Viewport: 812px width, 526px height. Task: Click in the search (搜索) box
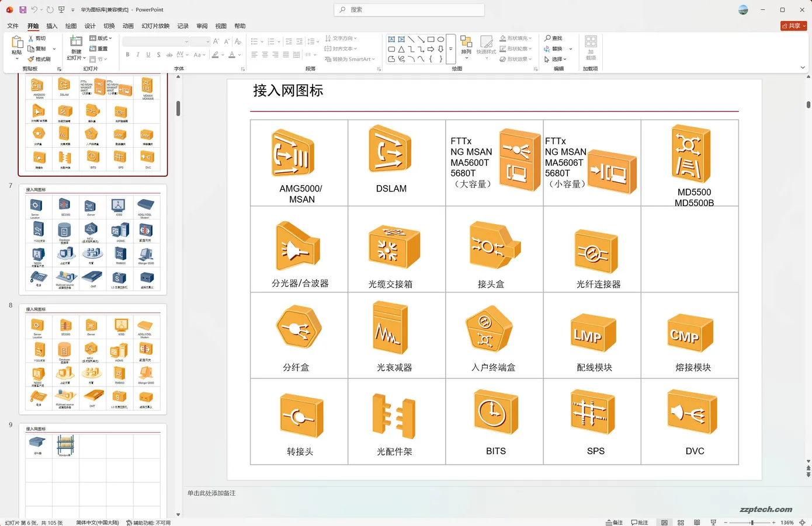[x=409, y=10]
